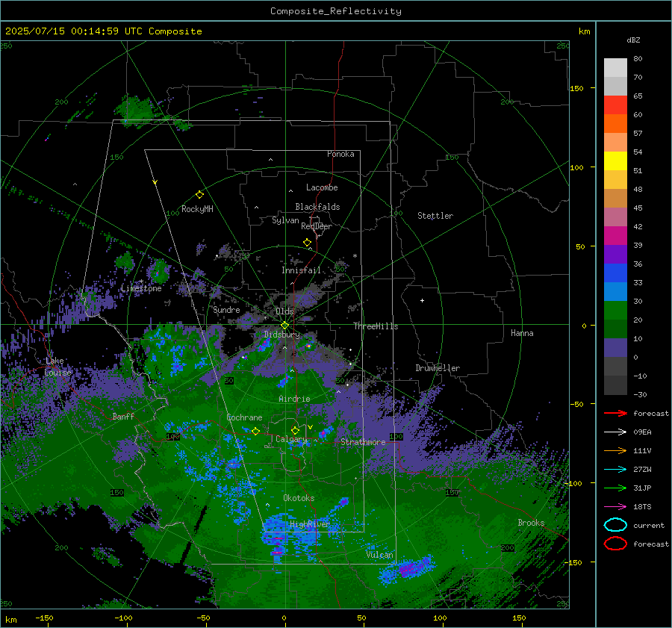Click the -150 tick on bottom axis

click(x=44, y=618)
